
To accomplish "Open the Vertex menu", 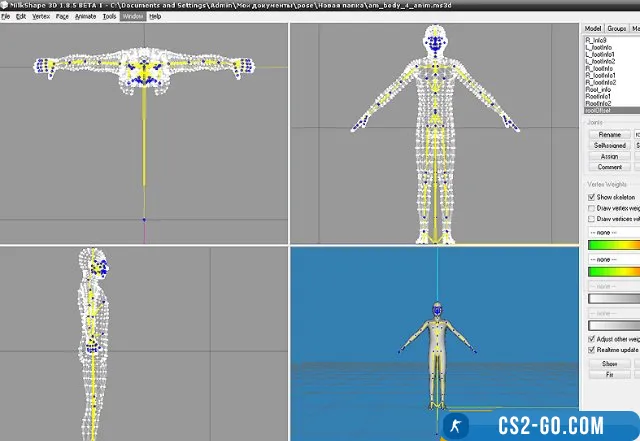I will pyautogui.click(x=40, y=17).
